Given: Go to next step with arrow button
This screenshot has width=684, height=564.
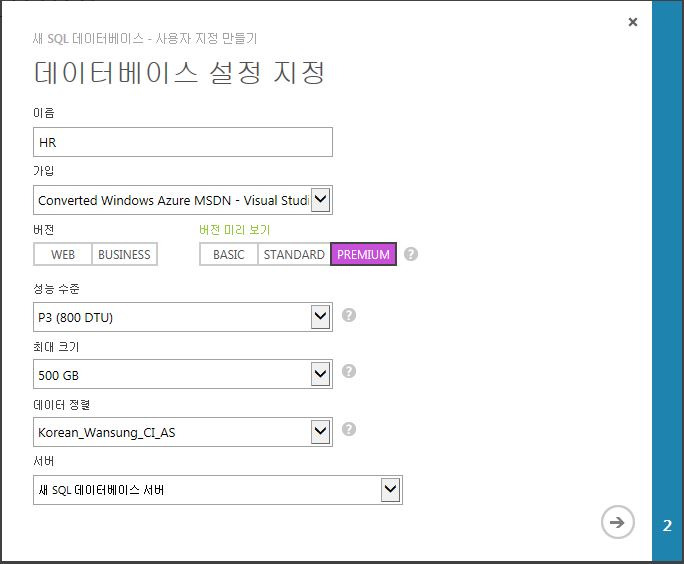Looking at the screenshot, I should [617, 522].
